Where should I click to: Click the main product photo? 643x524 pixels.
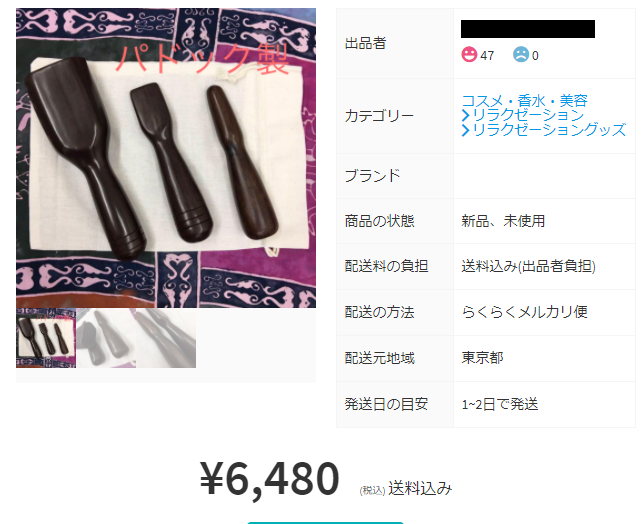click(x=166, y=158)
